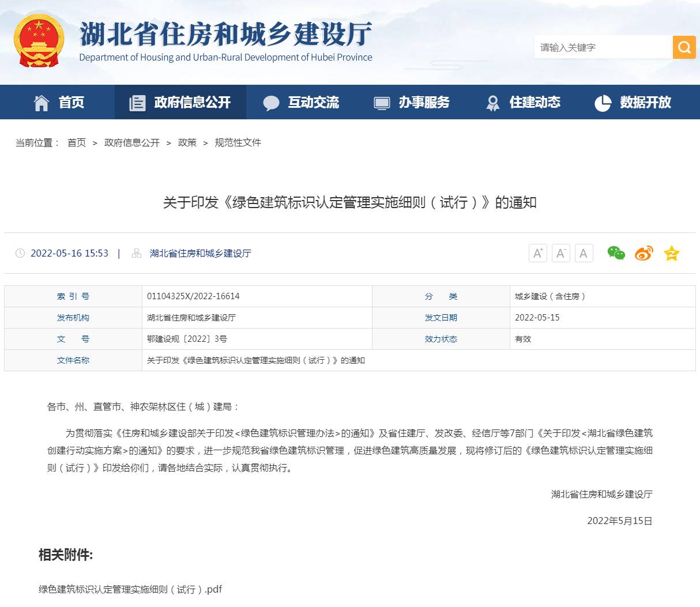
Task: Click the national emblem logo
Action: pyautogui.click(x=39, y=40)
